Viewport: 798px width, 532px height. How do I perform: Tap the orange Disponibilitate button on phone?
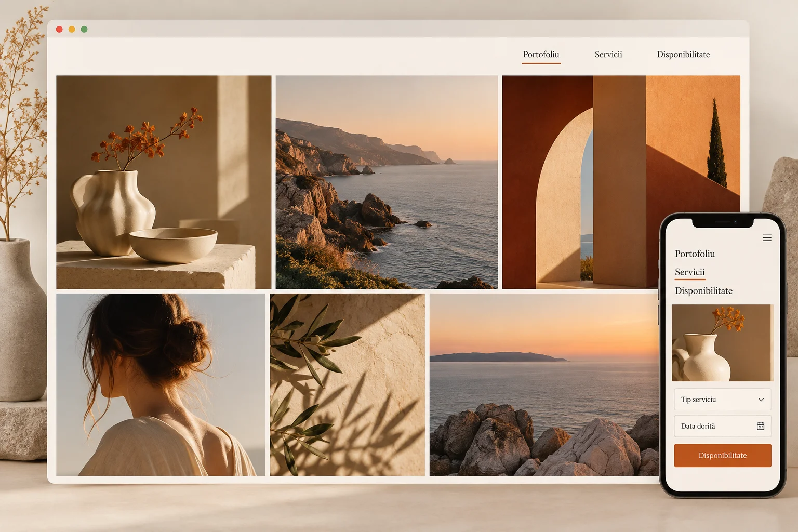tap(723, 456)
